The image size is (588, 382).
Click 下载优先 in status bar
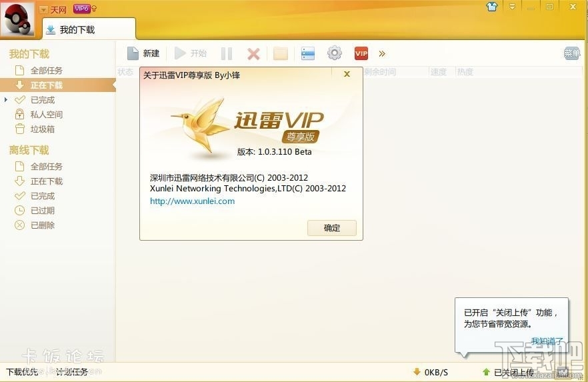click(x=22, y=372)
